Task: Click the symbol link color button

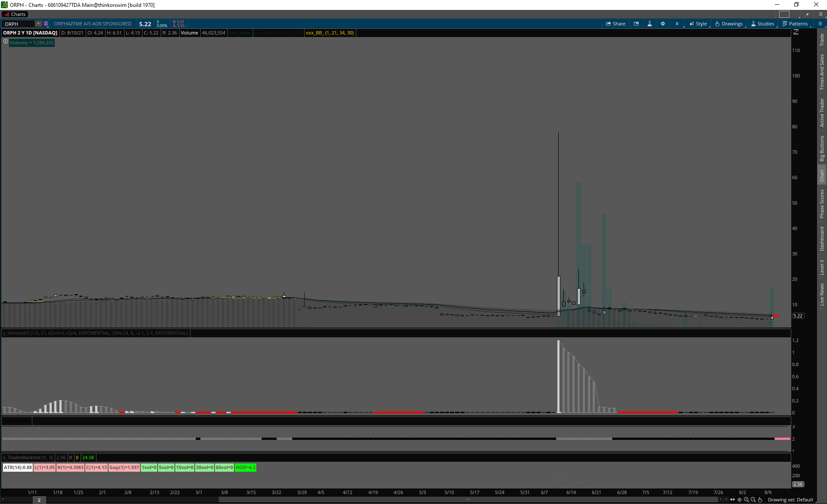Action: coord(46,24)
